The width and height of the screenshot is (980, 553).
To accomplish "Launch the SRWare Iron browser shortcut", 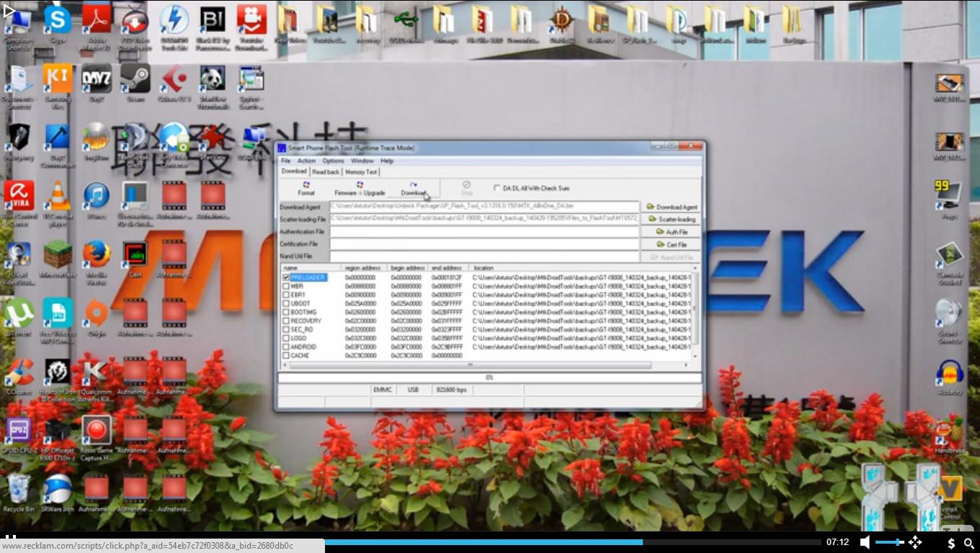I will pos(58,493).
